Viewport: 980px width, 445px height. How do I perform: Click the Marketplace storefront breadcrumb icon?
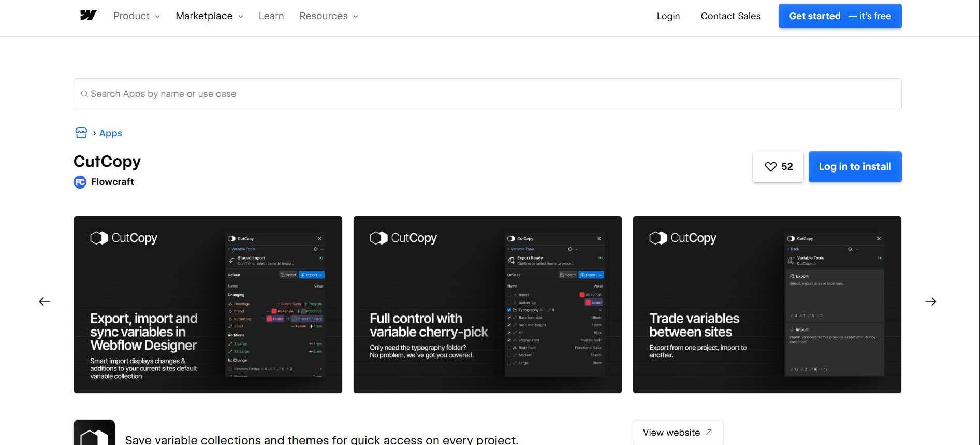(x=81, y=133)
